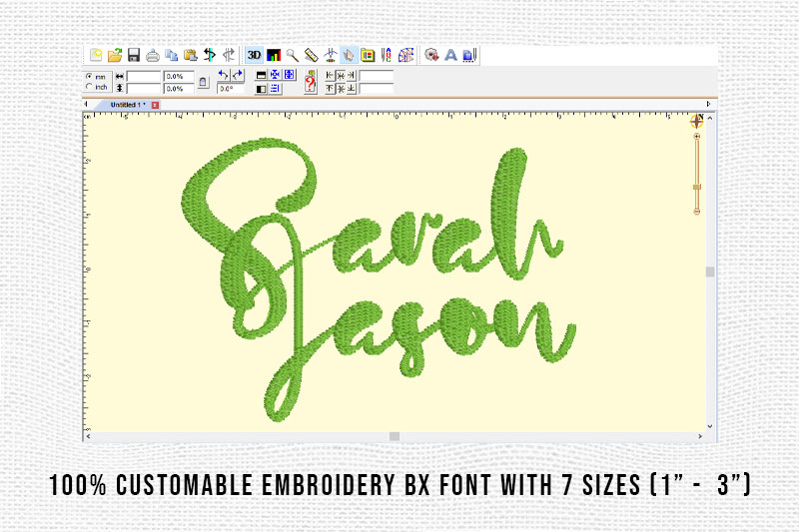Click the height dimension input field

click(144, 89)
